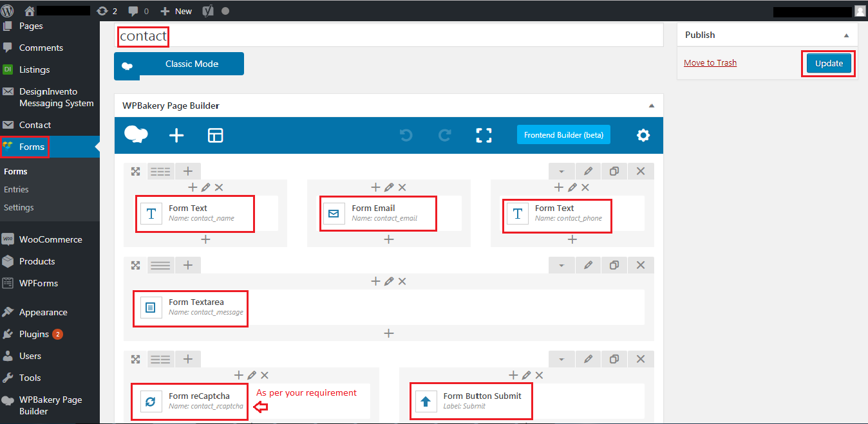868x424 pixels.
Task: Delete column containing contact_phone Form Text
Action: (x=585, y=187)
